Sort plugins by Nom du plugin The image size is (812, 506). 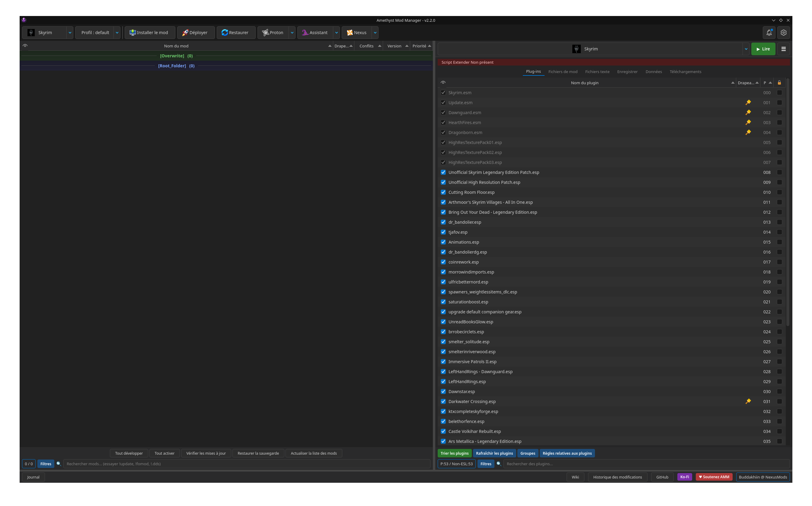[x=584, y=83]
